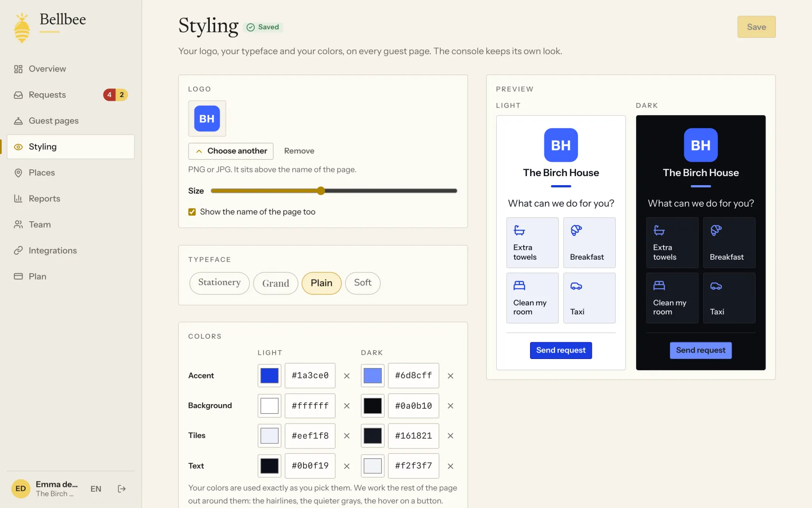
Task: Select Styling in the sidebar
Action: pos(70,147)
